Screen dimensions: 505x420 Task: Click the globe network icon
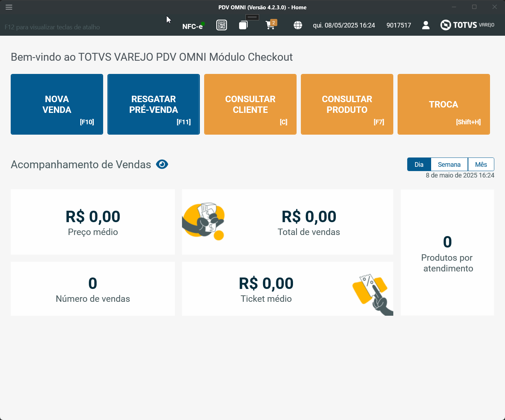(x=298, y=25)
